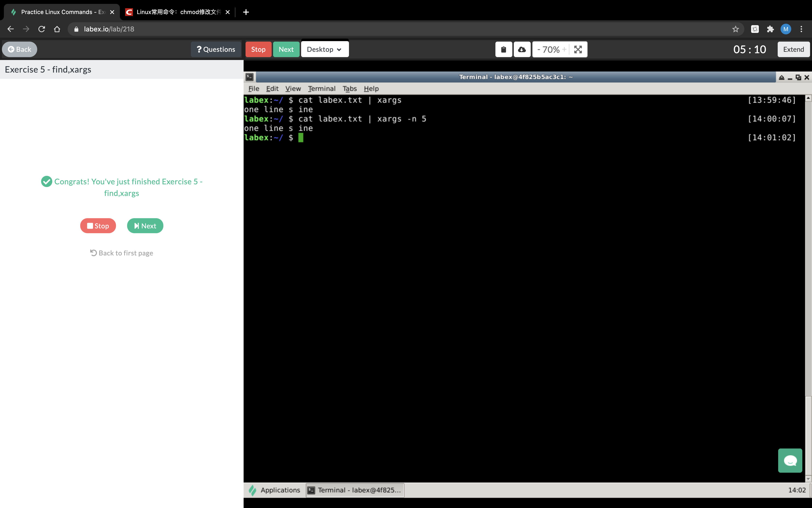The height and width of the screenshot is (508, 812).
Task: Open the Chrome three-dot menu
Action: 801,29
